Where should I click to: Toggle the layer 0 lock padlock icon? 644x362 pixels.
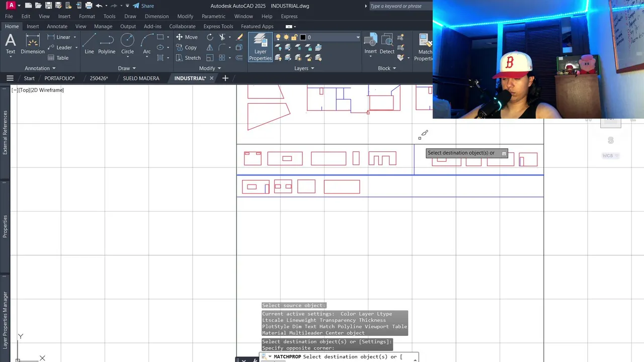[x=294, y=37]
